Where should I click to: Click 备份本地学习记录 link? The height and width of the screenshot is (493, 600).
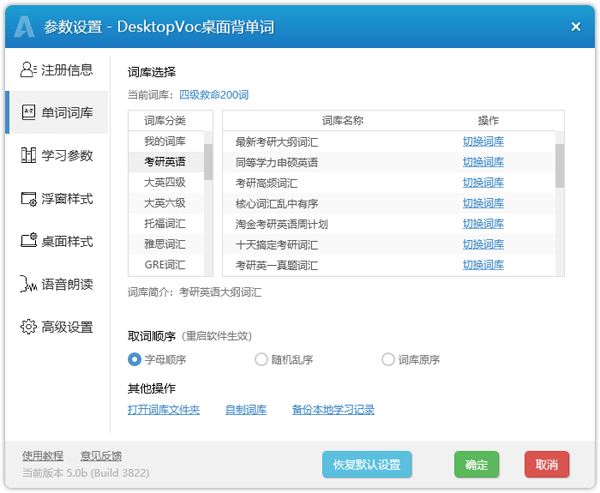333,410
